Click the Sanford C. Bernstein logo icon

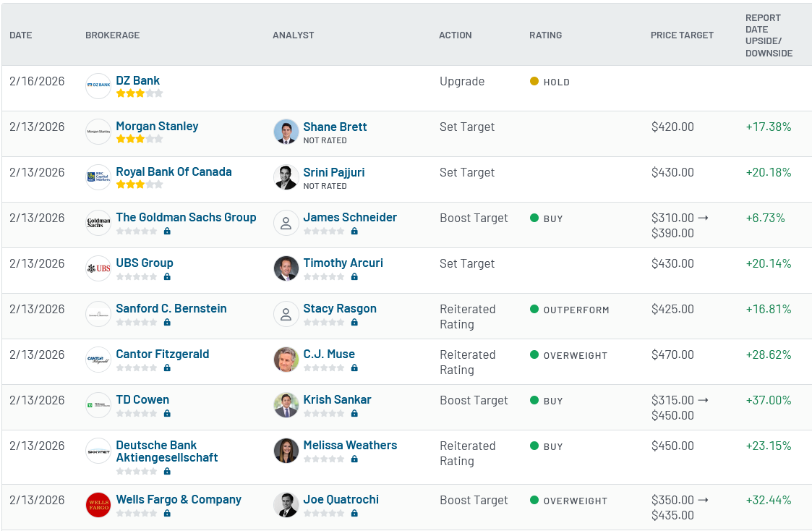click(98, 314)
